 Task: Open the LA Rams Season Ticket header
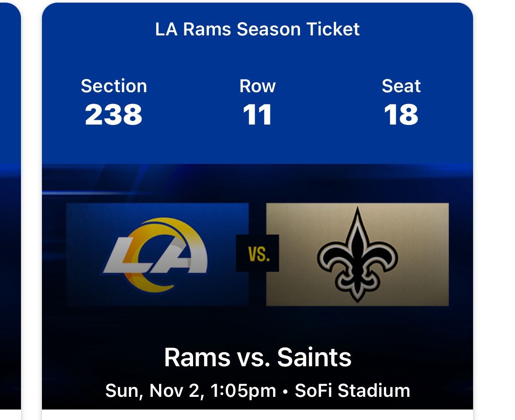[x=257, y=30]
